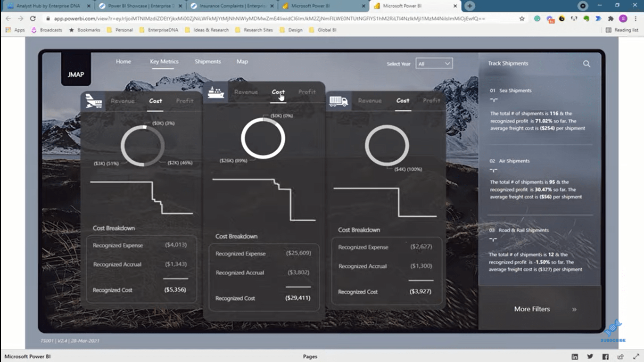Viewport: 644px width, 362px height.
Task: Click the Pages label in the footer
Action: [x=310, y=357]
